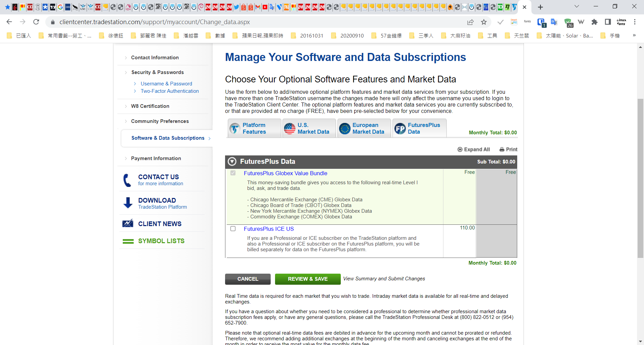Show more bookmarks with double chevron
This screenshot has width=644, height=345.
pos(634,36)
